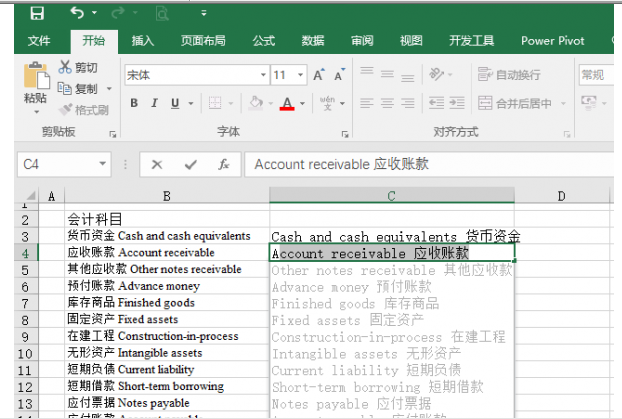
Task: Expand the font name dropdown arrow
Action: (x=263, y=75)
